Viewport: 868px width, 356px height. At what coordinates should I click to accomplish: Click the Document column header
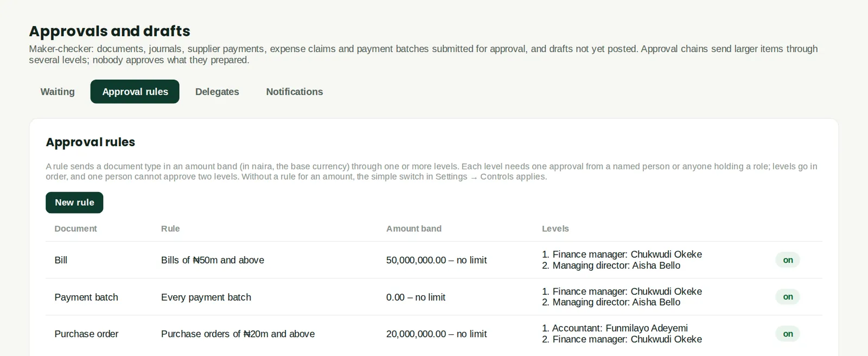click(x=75, y=228)
